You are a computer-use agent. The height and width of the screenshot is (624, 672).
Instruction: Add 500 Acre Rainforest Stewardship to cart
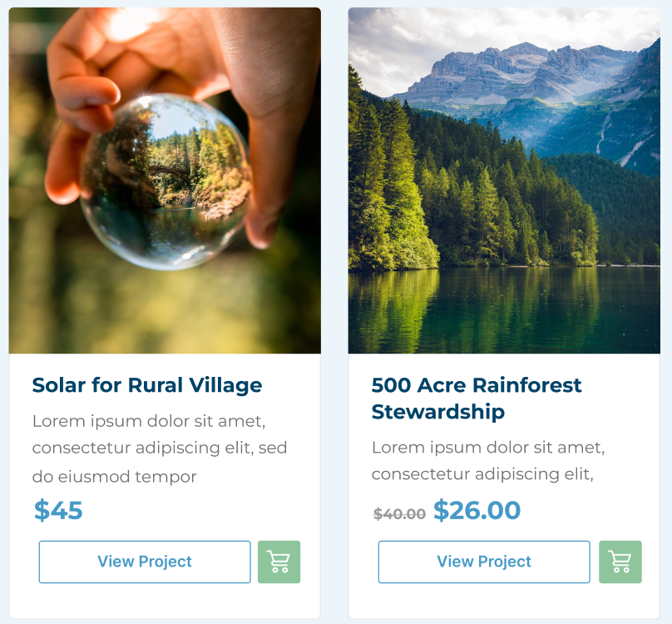point(620,562)
